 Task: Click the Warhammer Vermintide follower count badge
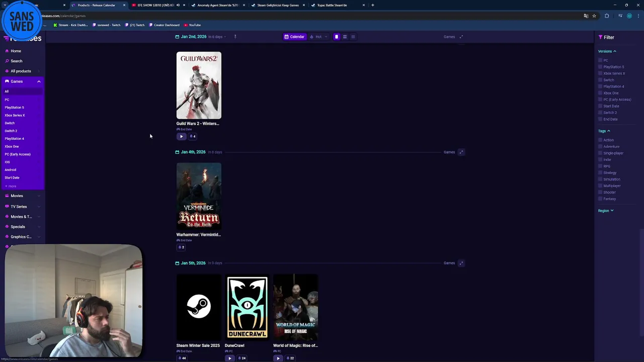[181, 247]
